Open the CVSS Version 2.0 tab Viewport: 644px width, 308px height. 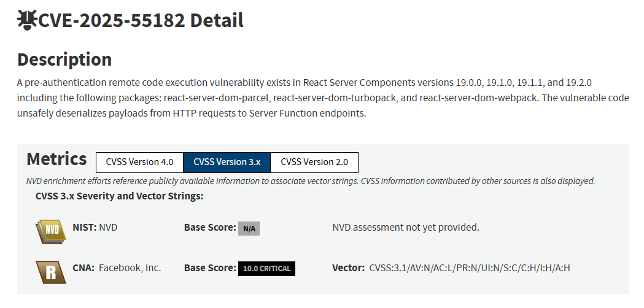(x=314, y=162)
